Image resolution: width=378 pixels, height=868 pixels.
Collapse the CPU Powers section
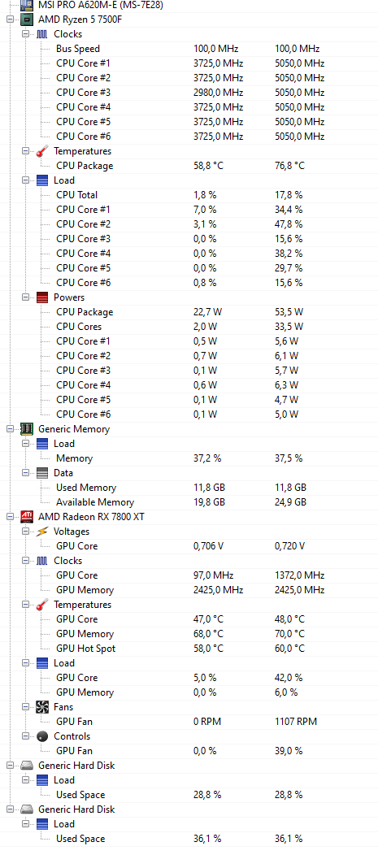point(25,297)
